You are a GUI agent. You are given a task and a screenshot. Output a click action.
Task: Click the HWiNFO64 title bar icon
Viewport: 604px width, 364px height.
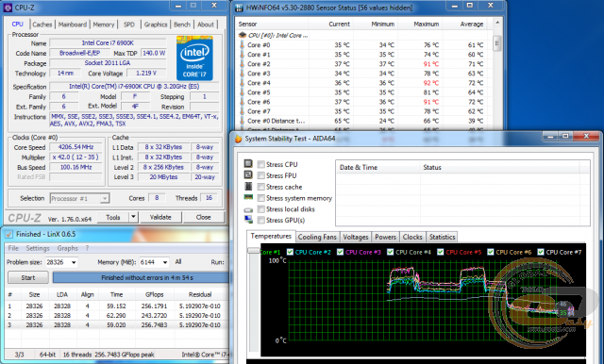[239, 8]
